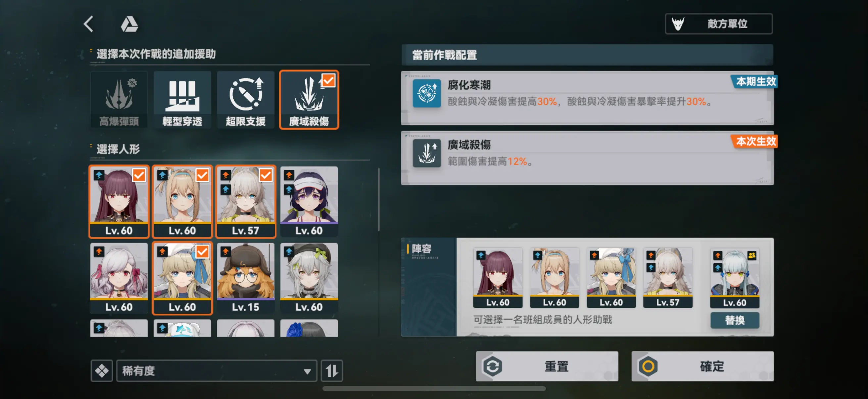Open the home triangle logo icon
Screen dimensions: 868x399
129,24
